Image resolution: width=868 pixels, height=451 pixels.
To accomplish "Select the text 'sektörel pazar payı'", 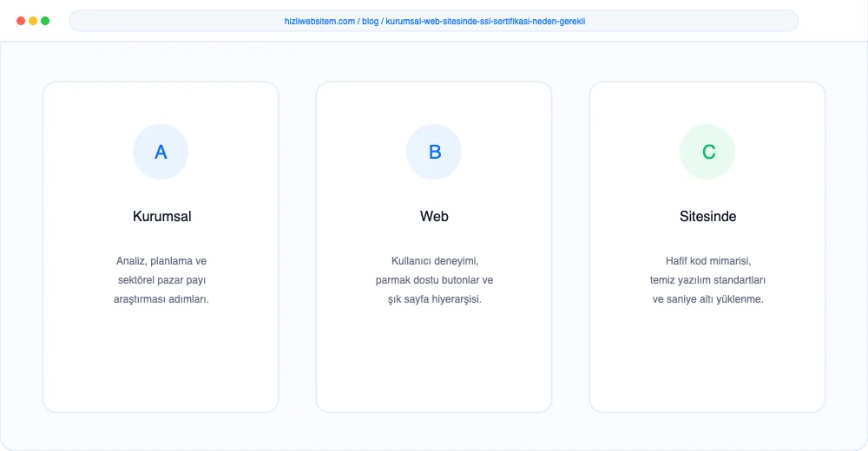I will (161, 280).
